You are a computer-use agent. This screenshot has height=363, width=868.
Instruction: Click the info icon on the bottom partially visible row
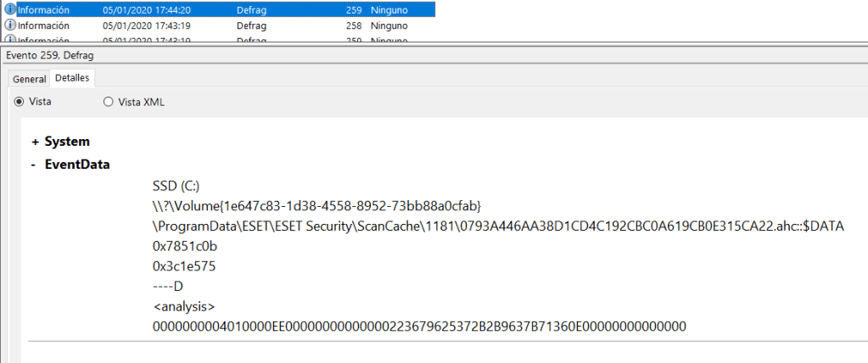tap(10, 40)
